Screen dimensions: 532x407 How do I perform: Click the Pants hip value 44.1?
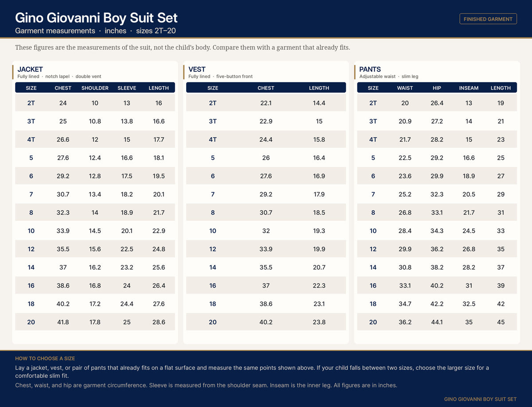(x=437, y=322)
